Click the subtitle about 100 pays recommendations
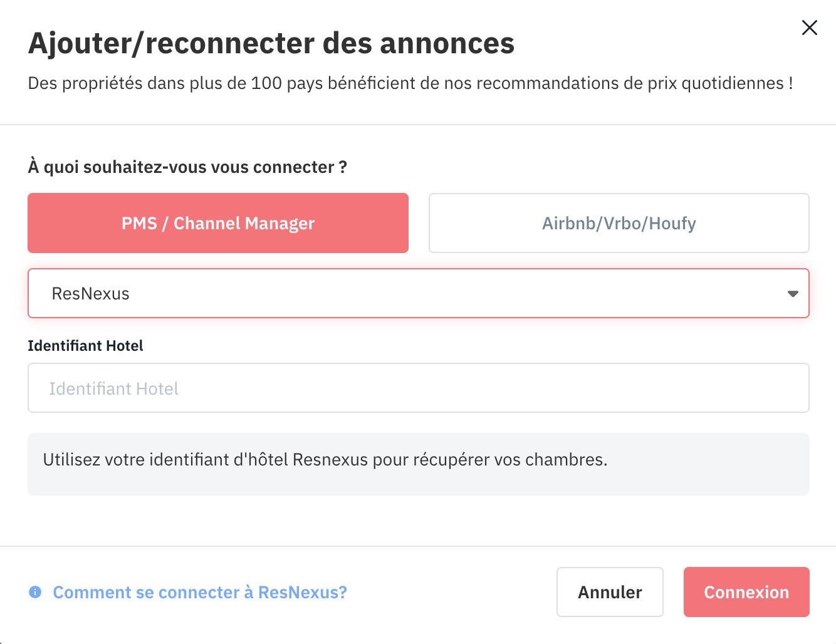The height and width of the screenshot is (644, 836). point(410,83)
